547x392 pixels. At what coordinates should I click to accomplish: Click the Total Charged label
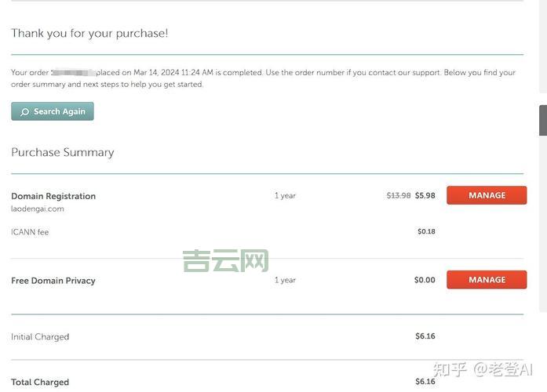point(40,383)
